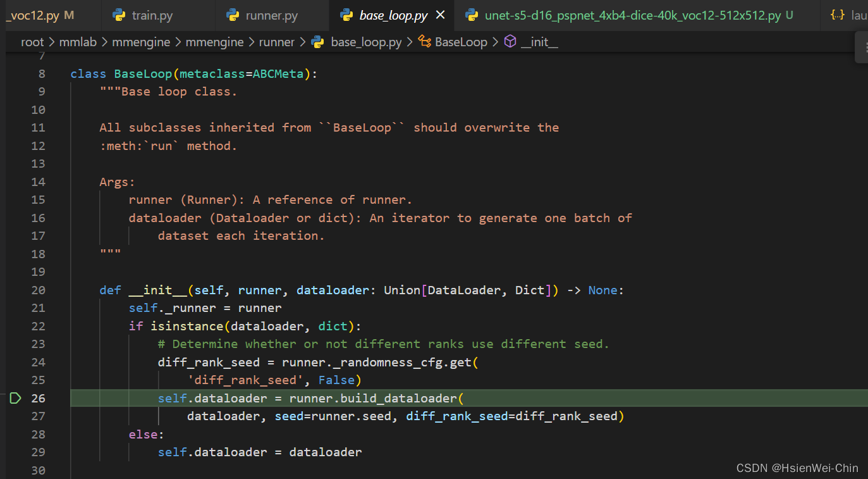Open the unet-s5-d16_pspnet config tab

click(632, 15)
